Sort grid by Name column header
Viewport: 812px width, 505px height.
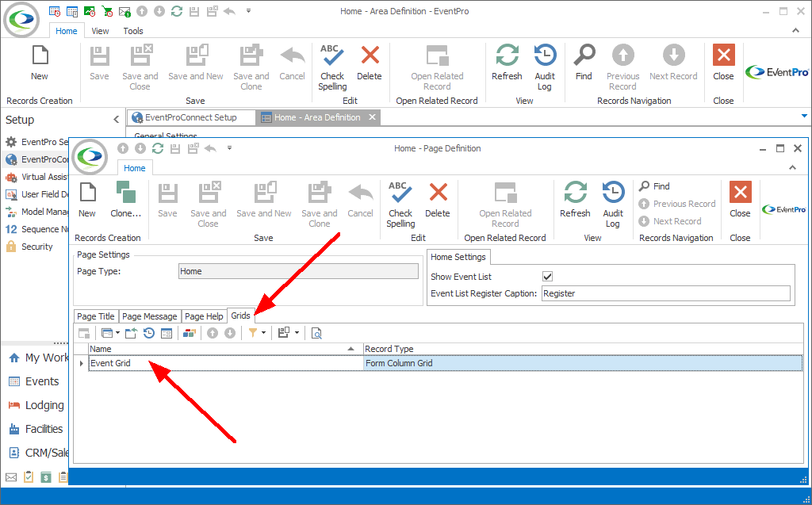pos(224,349)
